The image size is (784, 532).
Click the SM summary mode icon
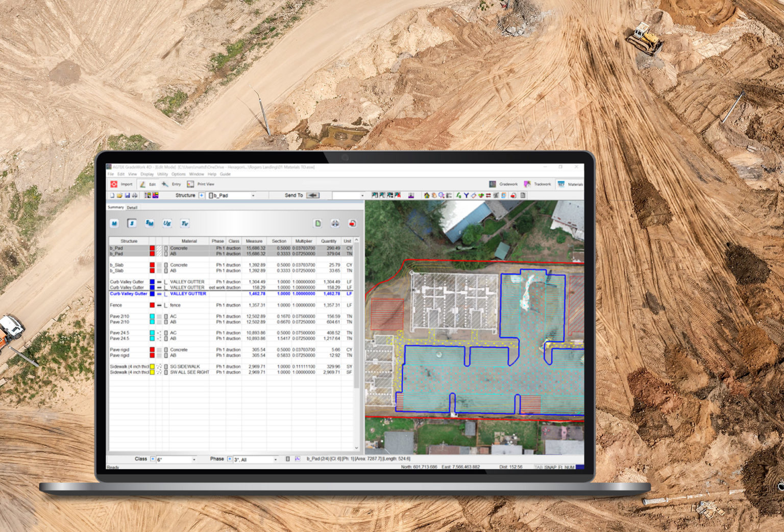150,224
